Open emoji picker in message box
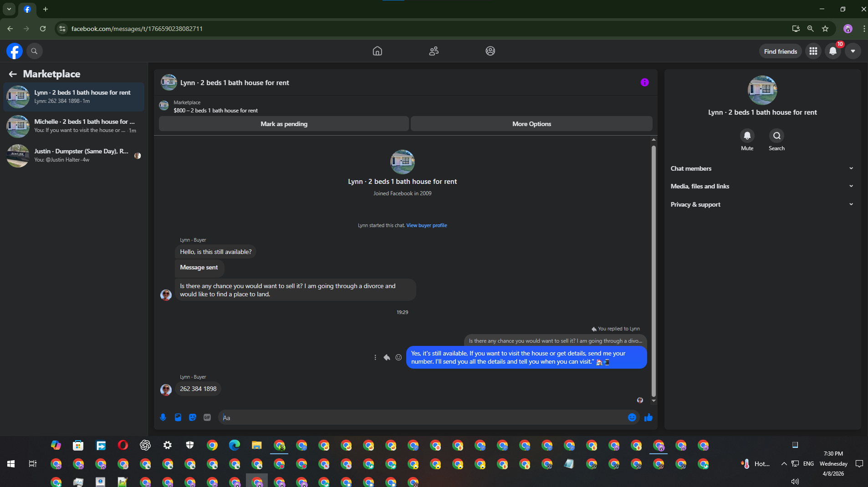 [x=632, y=417]
